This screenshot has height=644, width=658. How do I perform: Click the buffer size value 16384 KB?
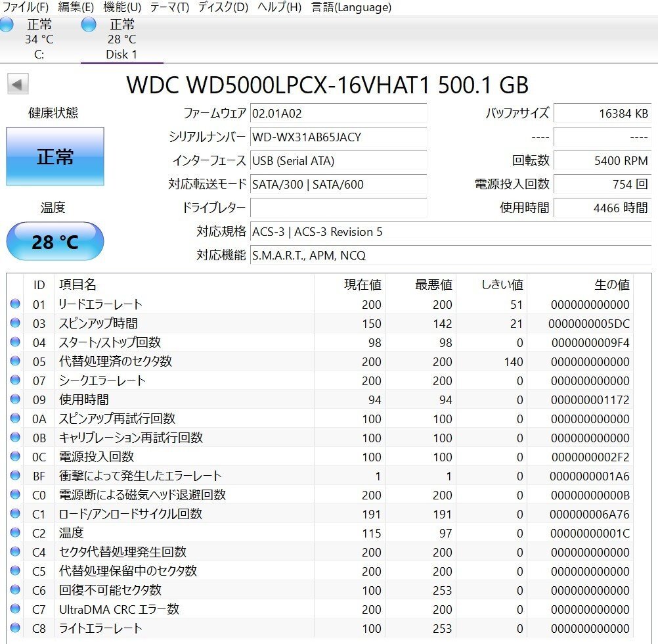point(603,113)
